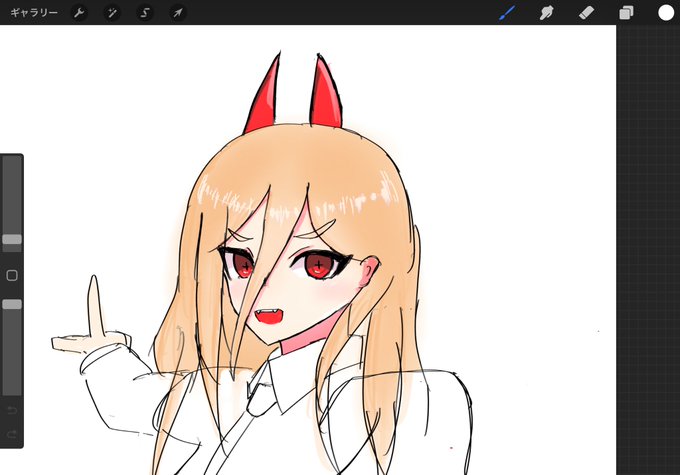Open the white color picker circle
The width and height of the screenshot is (680, 475).
[666, 13]
